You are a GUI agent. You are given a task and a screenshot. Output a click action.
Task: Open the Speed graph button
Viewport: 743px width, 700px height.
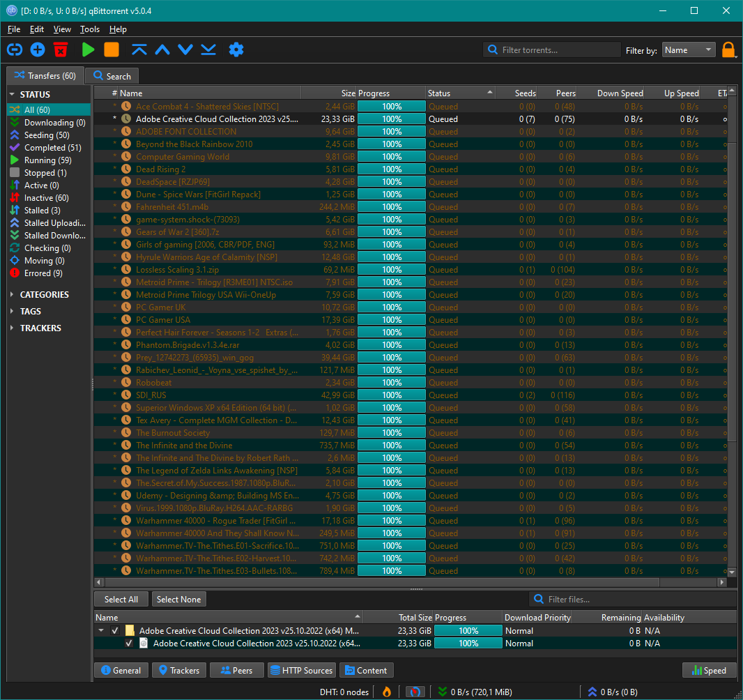(x=709, y=671)
